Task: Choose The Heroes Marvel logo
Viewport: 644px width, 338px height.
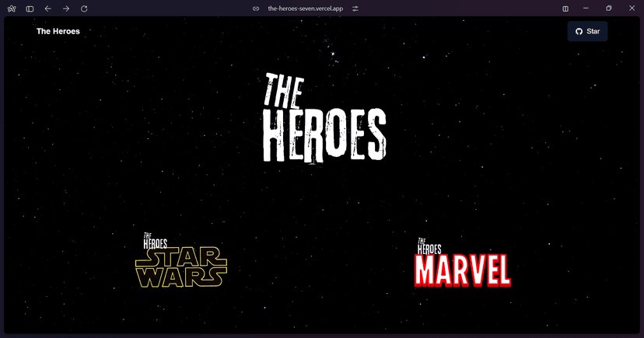Action: tap(463, 263)
